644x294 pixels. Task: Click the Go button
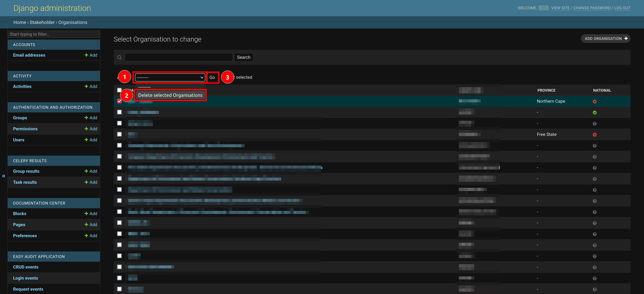tap(212, 77)
